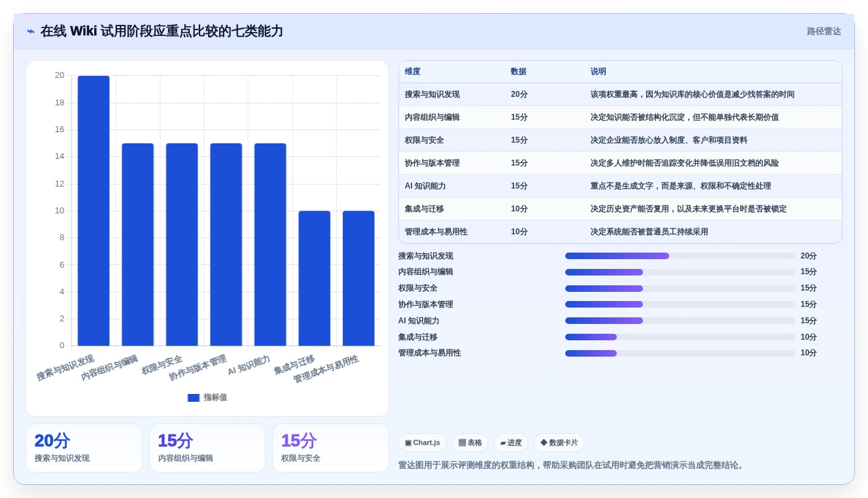The width and height of the screenshot is (868, 498).
Task: Click the lightning icon beside the title
Action: click(31, 31)
